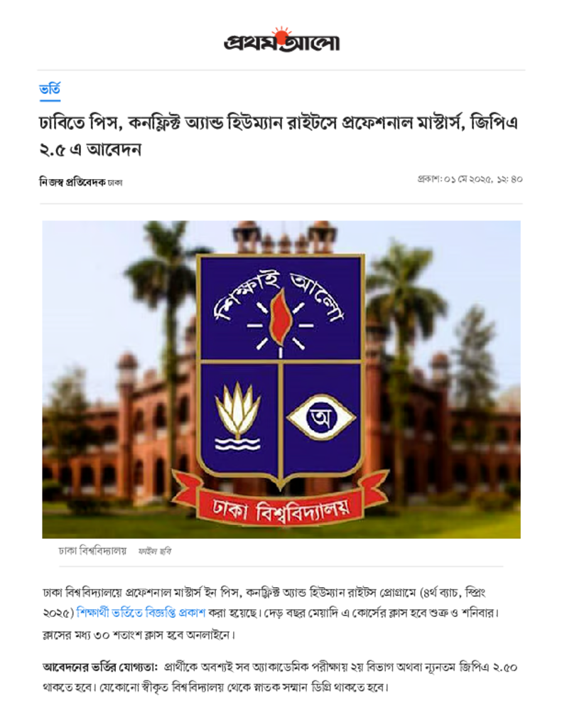Click the আবেদনের ভর্তির যোগ্যতা bold heading

click(100, 668)
